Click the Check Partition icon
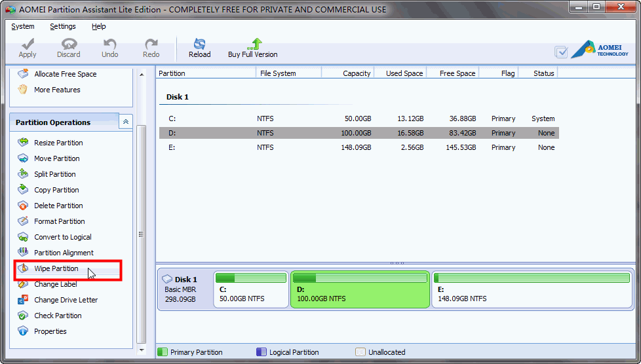 (23, 316)
